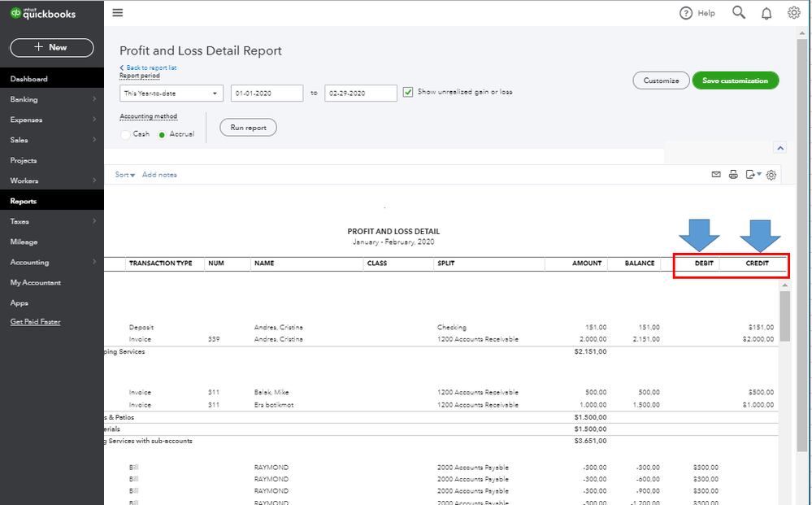This screenshot has height=505, width=812.
Task: Open the hamburger navigation menu icon
Action: (118, 13)
